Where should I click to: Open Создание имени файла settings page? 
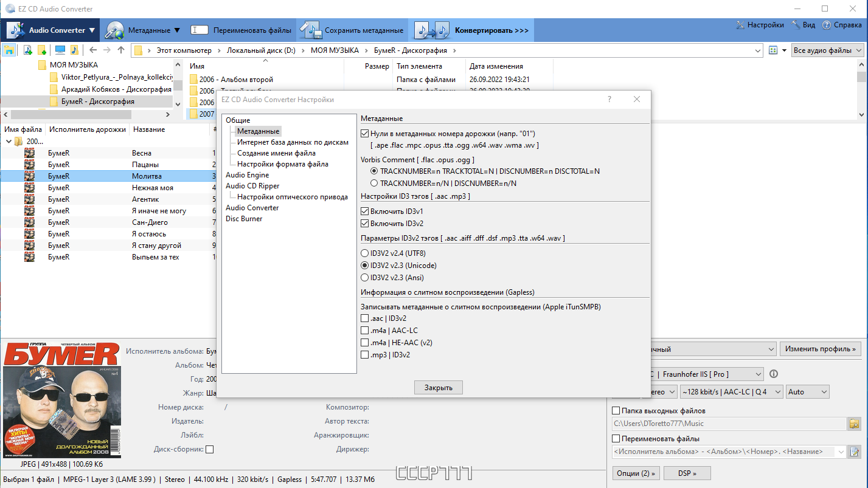point(276,153)
